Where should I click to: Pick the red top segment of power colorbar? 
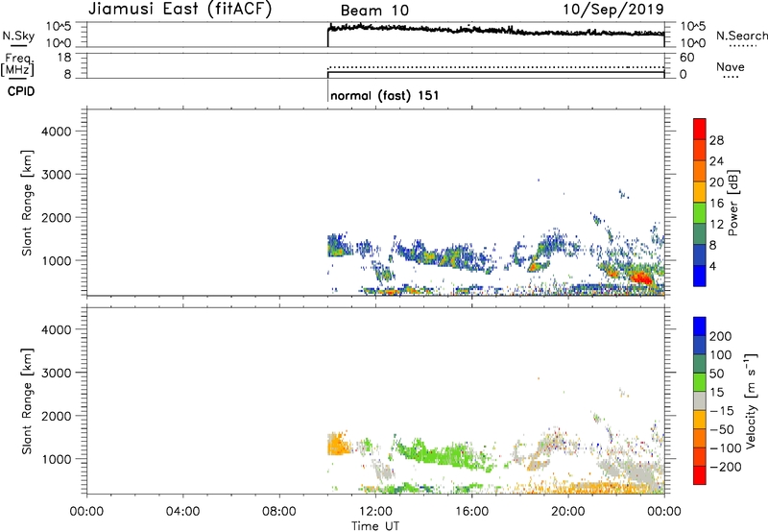700,129
